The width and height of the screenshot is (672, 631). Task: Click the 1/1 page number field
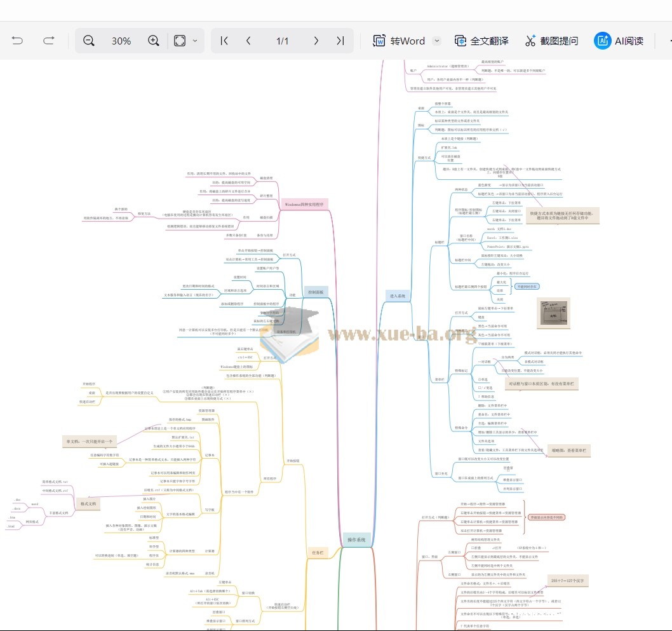[282, 41]
